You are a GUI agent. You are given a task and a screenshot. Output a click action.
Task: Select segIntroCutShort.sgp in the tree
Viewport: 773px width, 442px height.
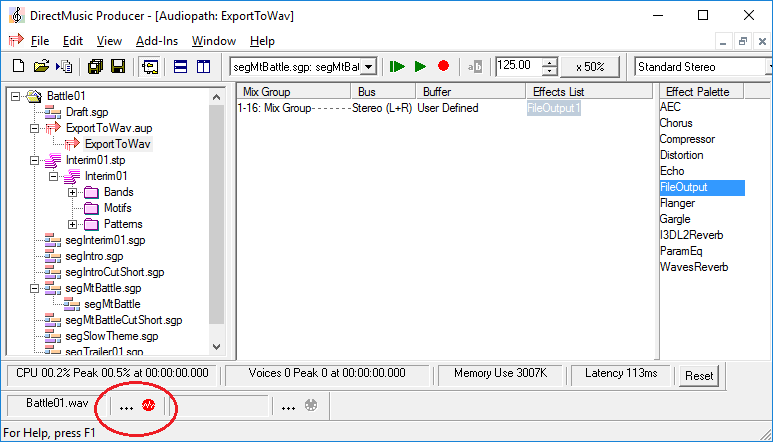[114, 272]
